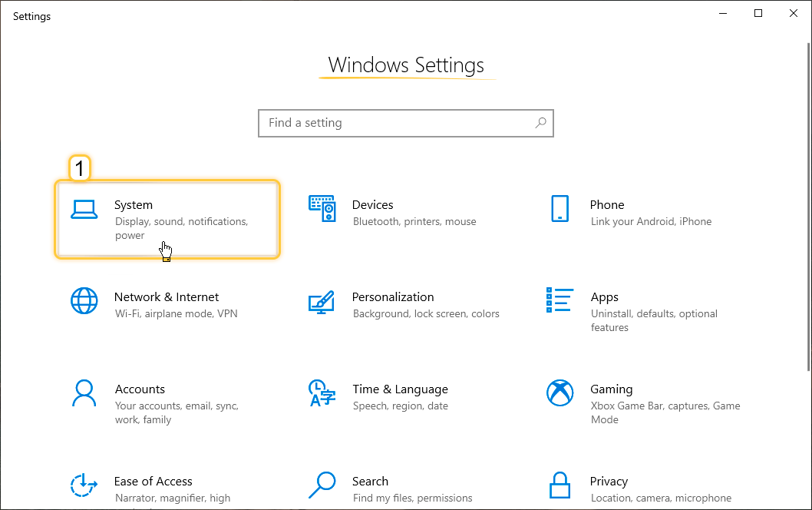Select the Network & Internet globe icon
812x510 pixels.
tap(84, 300)
